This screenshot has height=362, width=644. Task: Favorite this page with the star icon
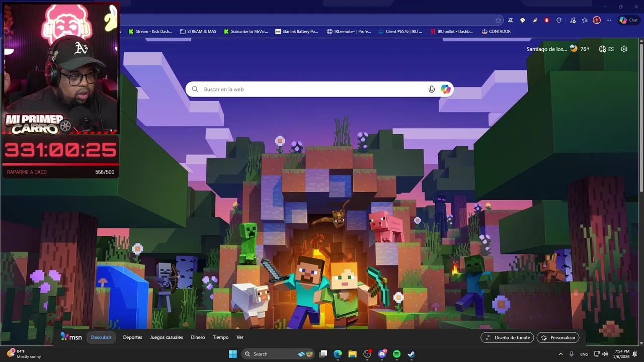click(x=498, y=20)
